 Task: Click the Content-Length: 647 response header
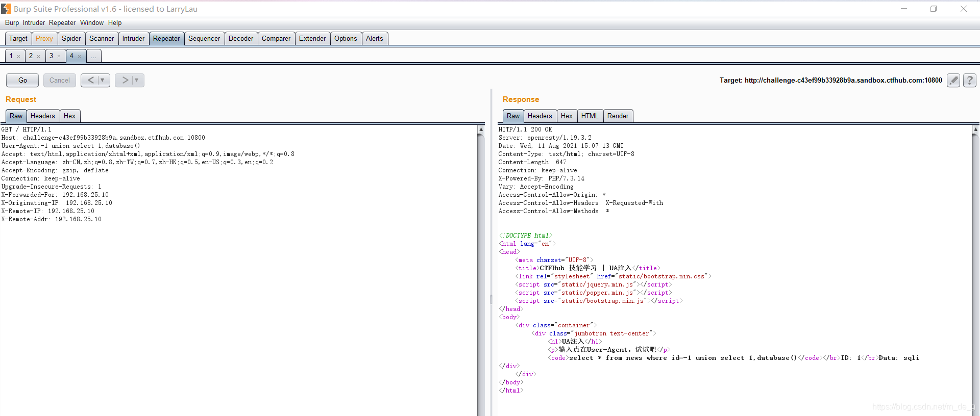[532, 162]
